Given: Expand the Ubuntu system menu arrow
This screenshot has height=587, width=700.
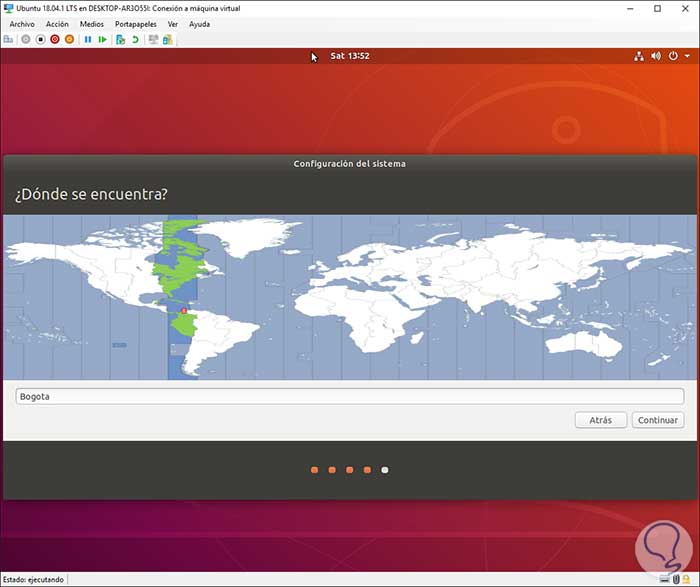Looking at the screenshot, I should click(688, 56).
